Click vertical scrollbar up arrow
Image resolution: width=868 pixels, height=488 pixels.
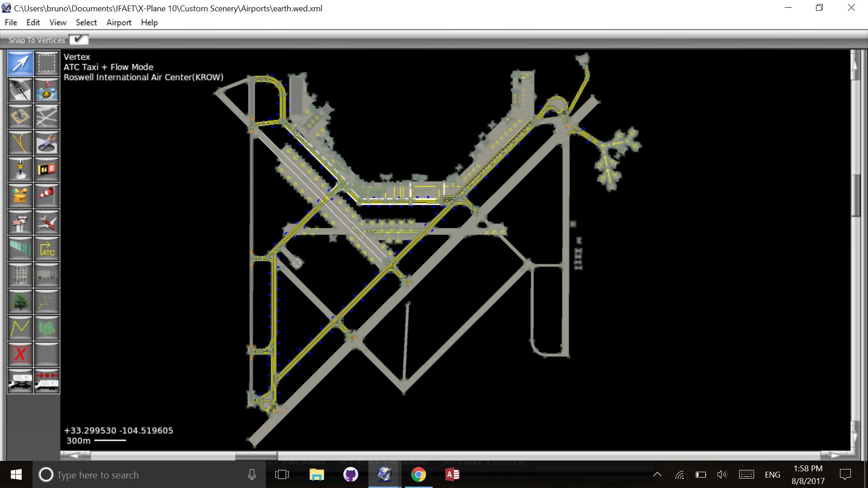point(854,66)
